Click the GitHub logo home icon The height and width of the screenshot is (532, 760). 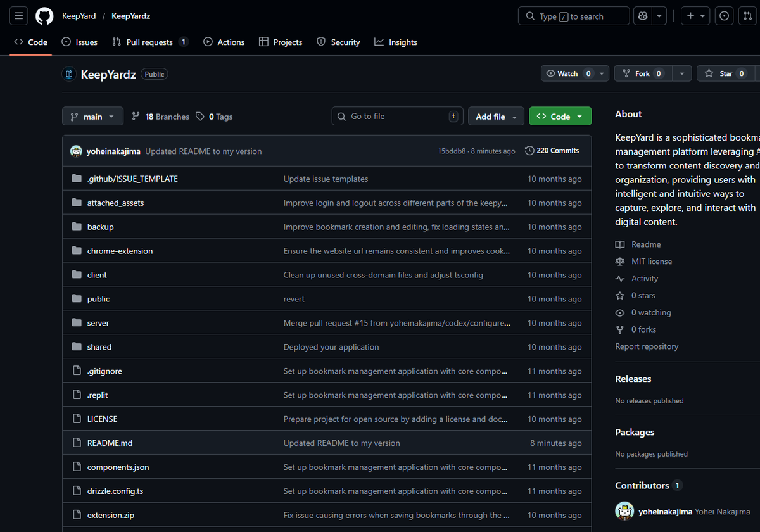point(44,16)
